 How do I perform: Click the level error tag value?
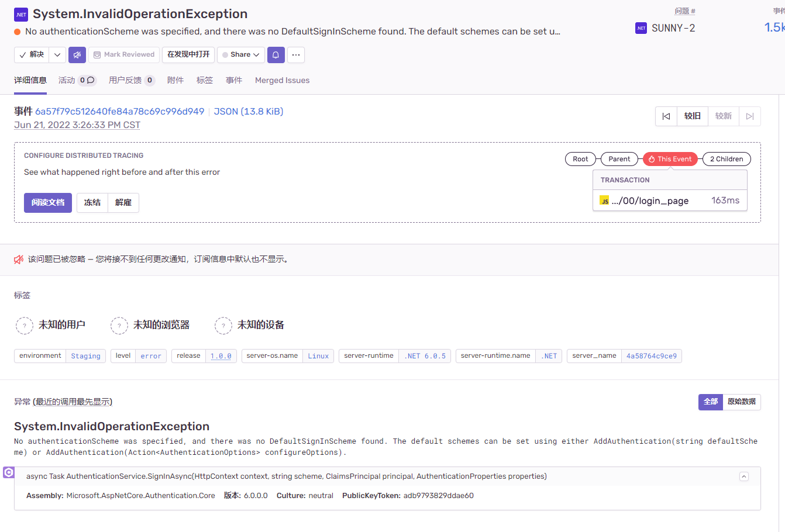[x=151, y=356]
